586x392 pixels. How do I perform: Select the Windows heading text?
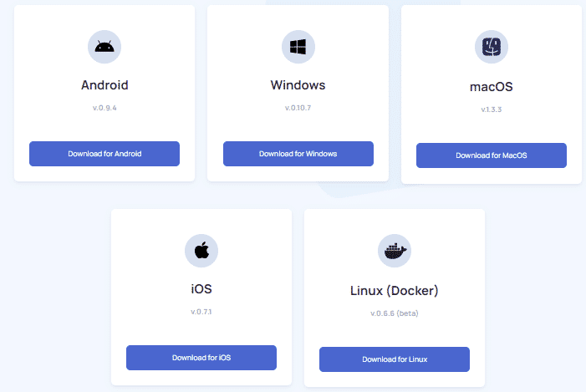tap(298, 85)
